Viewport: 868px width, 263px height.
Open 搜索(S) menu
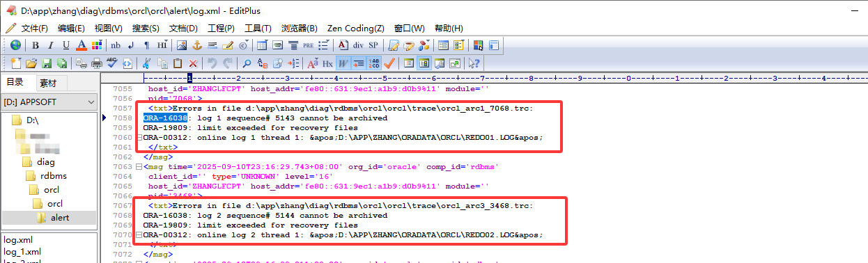(x=146, y=29)
